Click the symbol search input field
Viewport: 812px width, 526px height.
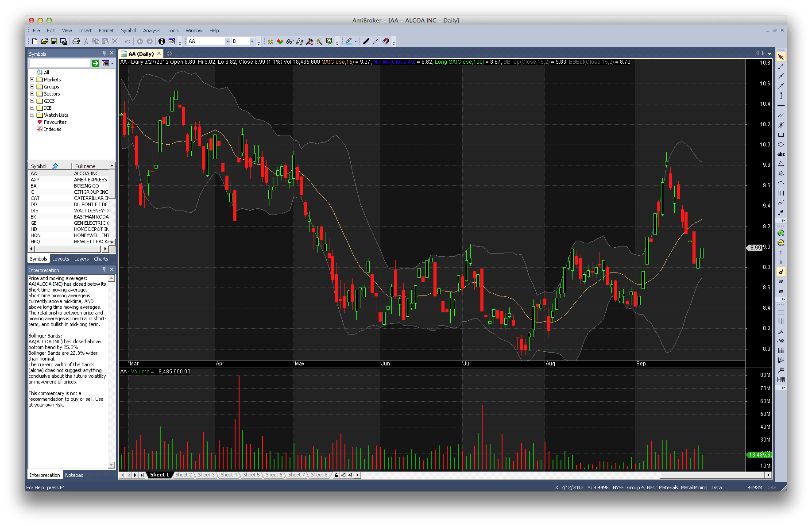(x=60, y=63)
